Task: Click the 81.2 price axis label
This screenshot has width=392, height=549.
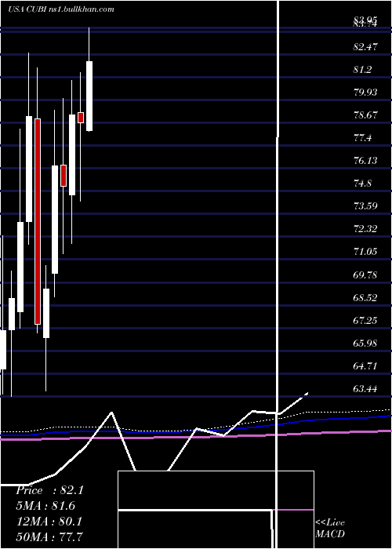Action: [x=362, y=70]
